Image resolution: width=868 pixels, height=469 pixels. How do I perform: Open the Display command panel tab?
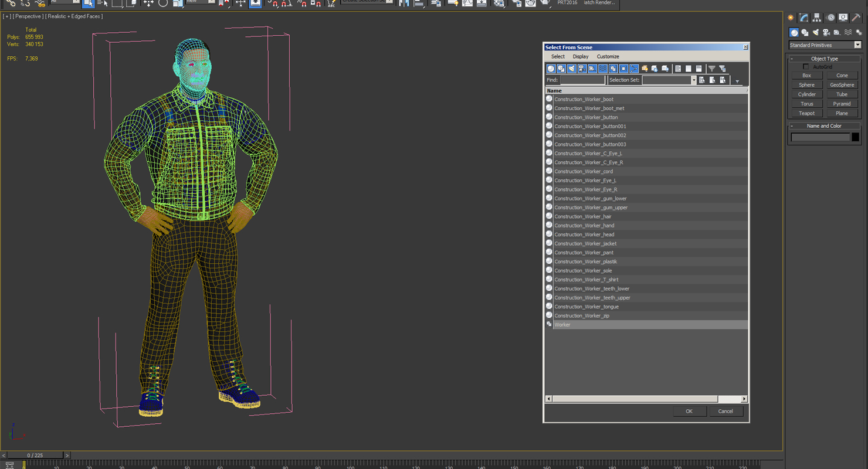[843, 18]
